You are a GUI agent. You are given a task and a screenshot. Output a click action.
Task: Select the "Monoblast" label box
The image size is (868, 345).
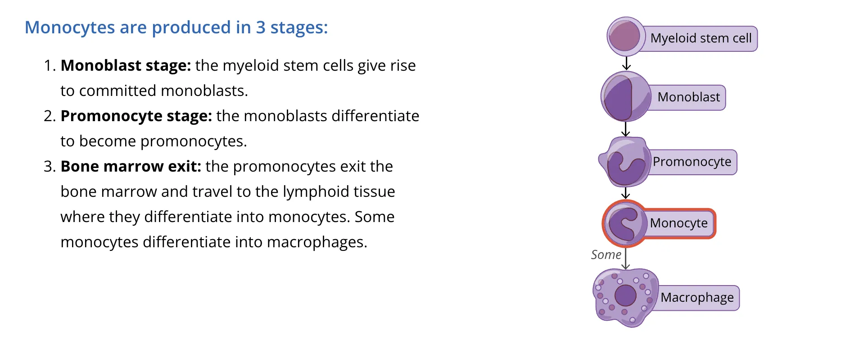tap(688, 97)
